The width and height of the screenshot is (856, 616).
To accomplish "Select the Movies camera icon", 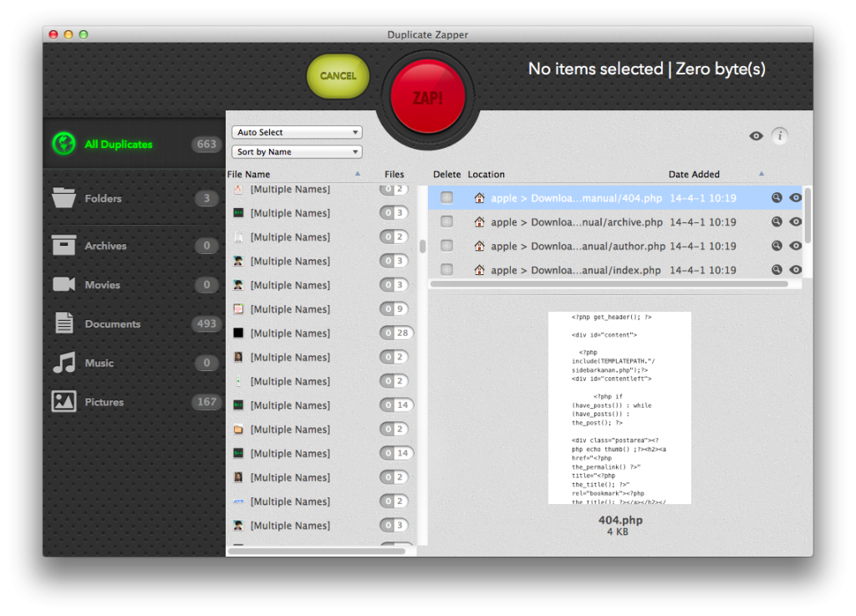I will [x=64, y=285].
